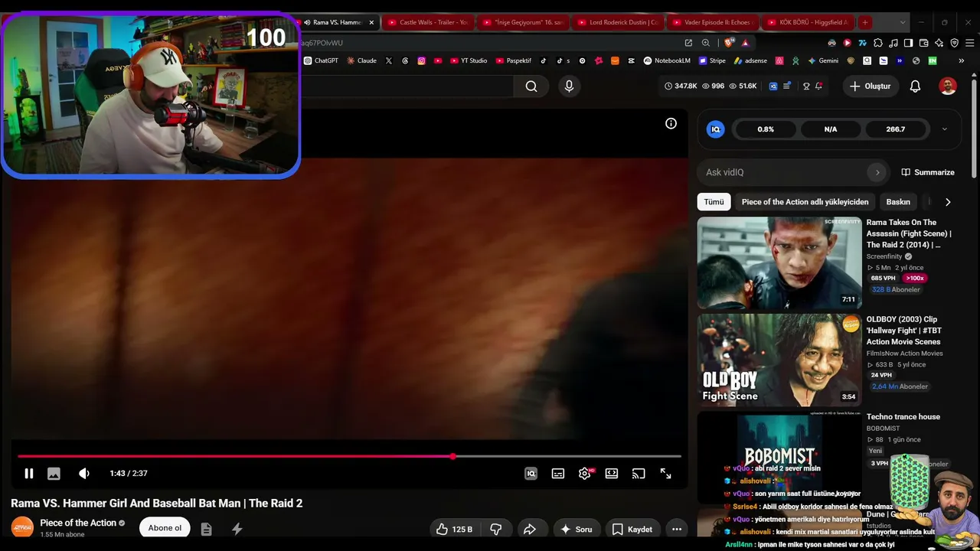This screenshot has width=980, height=551.
Task: Open the transcript document icon beside Abone ol
Action: (x=206, y=529)
